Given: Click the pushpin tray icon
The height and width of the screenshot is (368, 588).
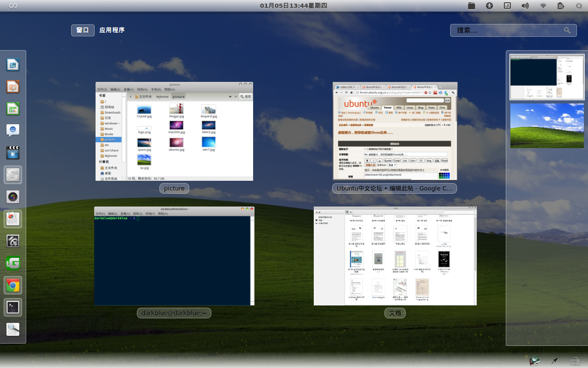Looking at the screenshot, I should pos(554,361).
